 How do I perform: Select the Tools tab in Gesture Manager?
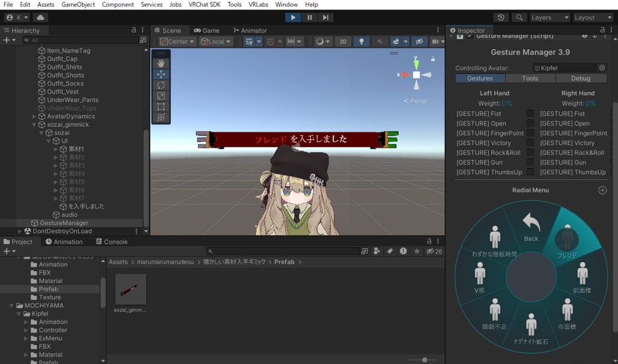pos(530,78)
